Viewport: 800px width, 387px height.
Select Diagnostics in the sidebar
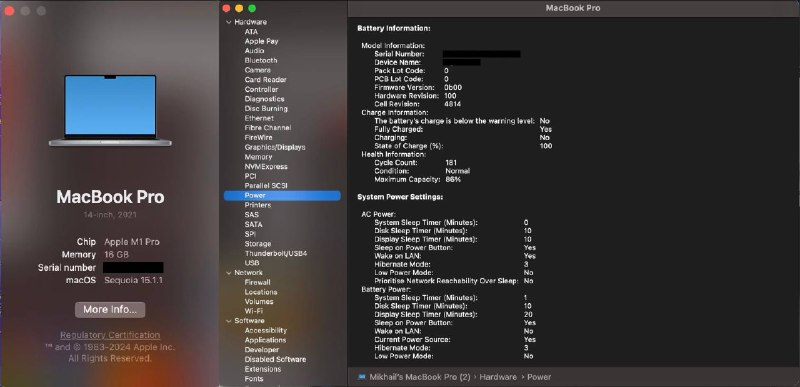[x=264, y=99]
